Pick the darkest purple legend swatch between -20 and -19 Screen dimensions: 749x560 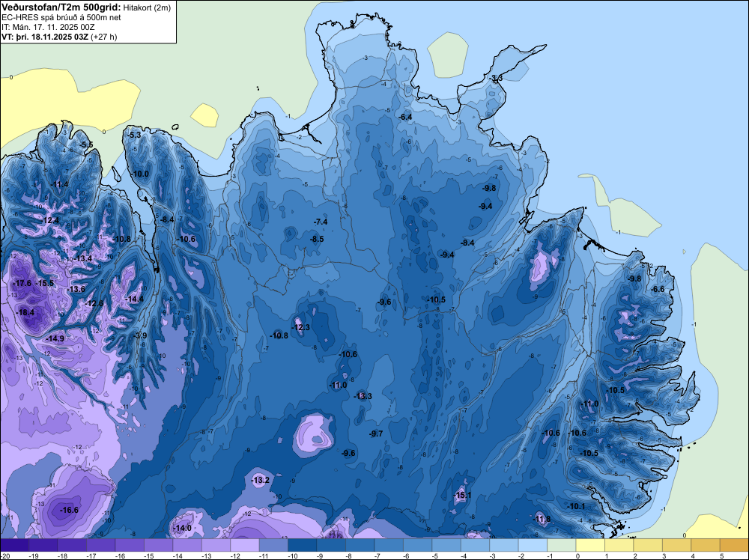coord(14,545)
